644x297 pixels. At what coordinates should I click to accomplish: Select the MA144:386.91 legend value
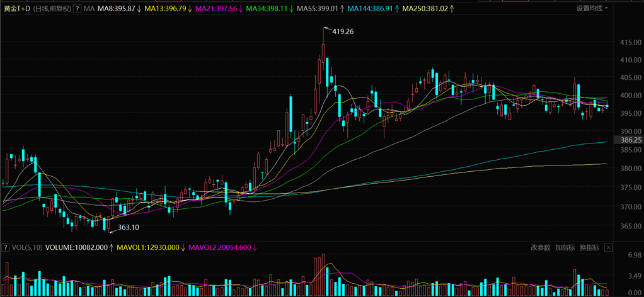369,9
